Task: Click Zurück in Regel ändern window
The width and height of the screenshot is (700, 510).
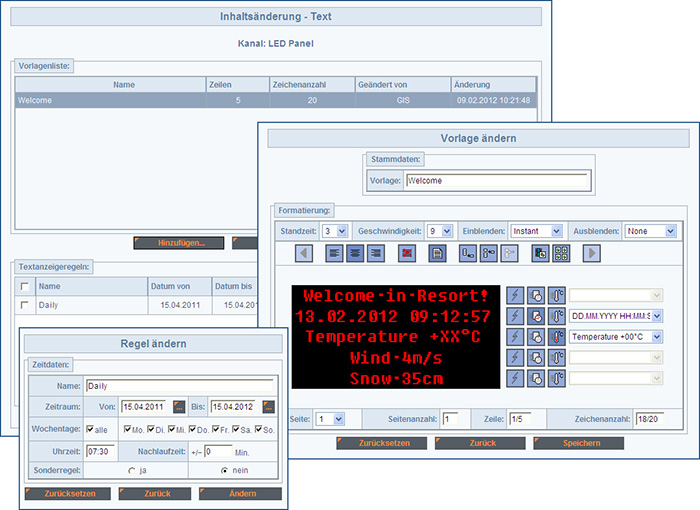Action: click(155, 493)
